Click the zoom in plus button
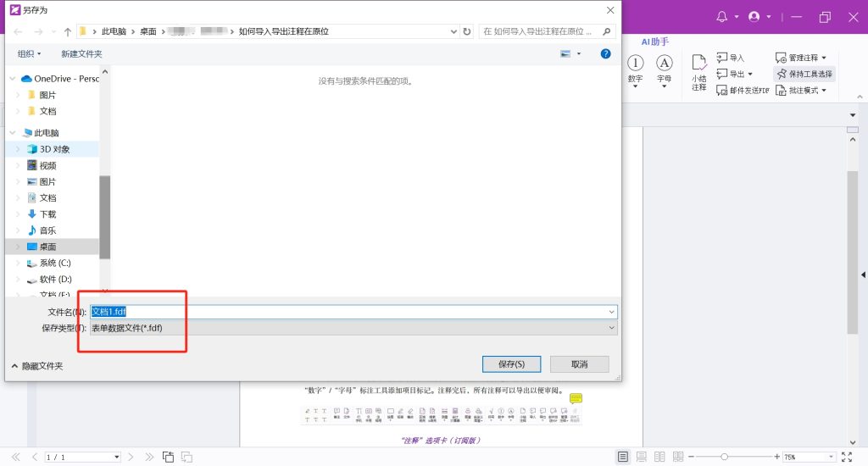This screenshot has height=466, width=868. pos(776,457)
